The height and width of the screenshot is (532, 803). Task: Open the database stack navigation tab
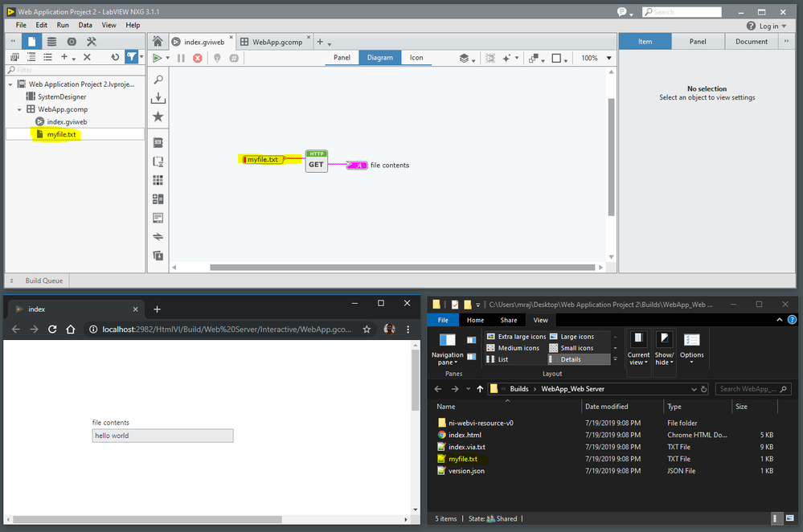pos(51,42)
